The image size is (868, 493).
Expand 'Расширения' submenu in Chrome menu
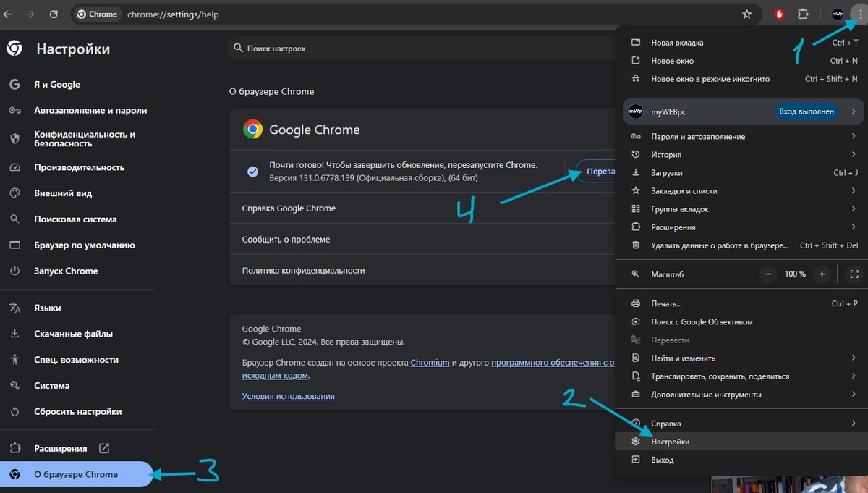(740, 227)
